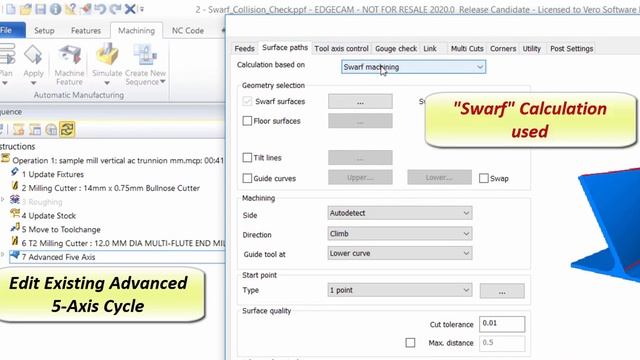Expand the Roughing tree node
Viewport: 640px width, 360px height.
click(x=3, y=200)
